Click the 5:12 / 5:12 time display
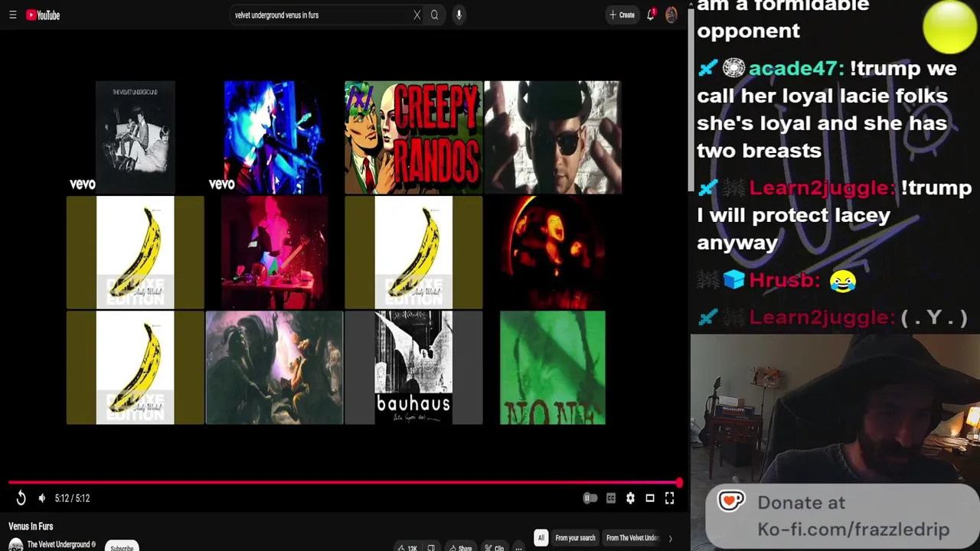 coord(72,498)
